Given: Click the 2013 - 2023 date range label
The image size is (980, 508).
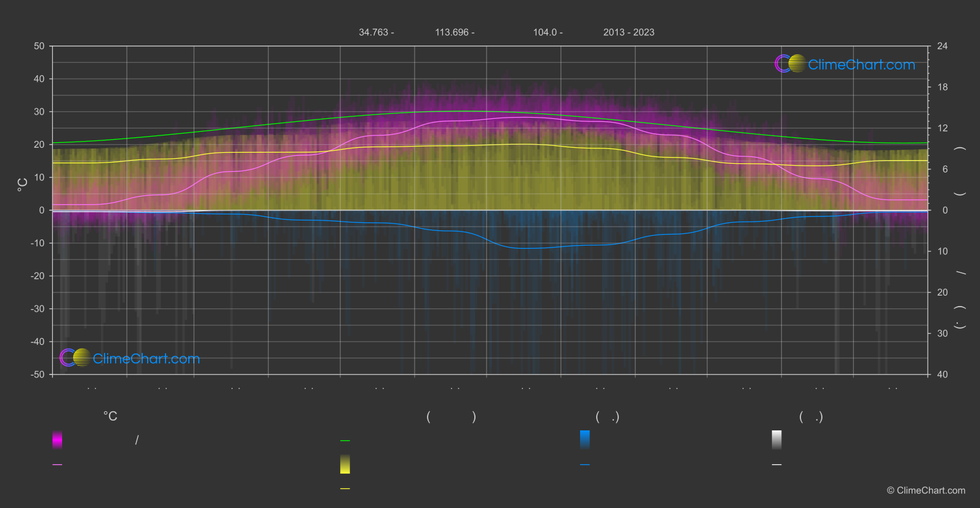Looking at the screenshot, I should click(628, 33).
